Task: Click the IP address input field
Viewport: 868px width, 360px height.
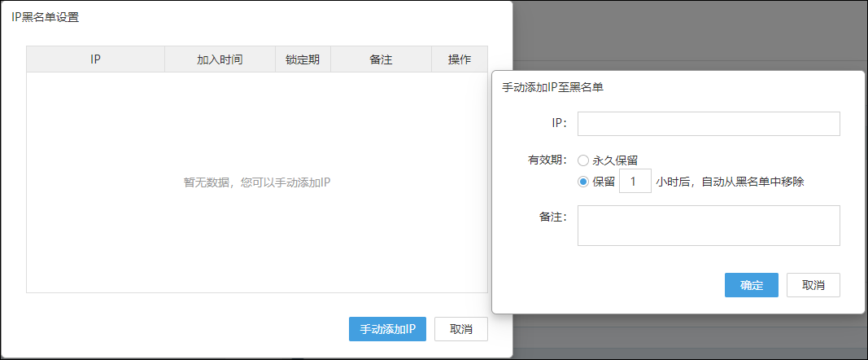Action: pos(708,124)
